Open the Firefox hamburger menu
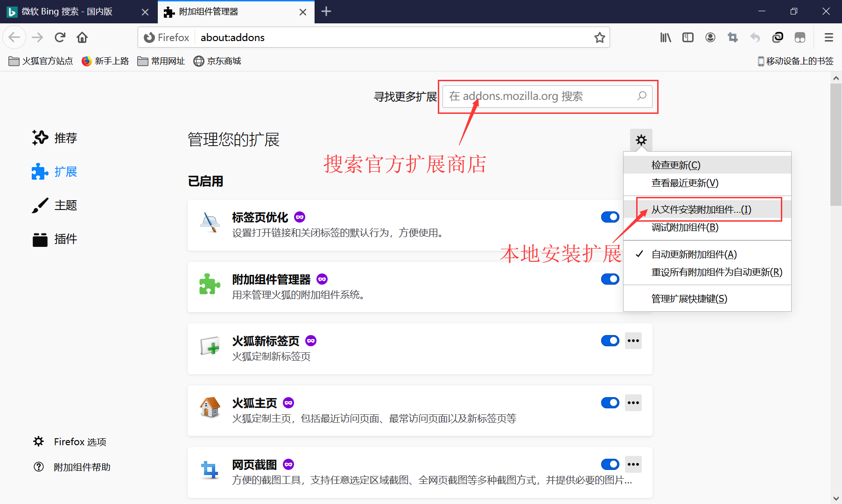 point(829,37)
